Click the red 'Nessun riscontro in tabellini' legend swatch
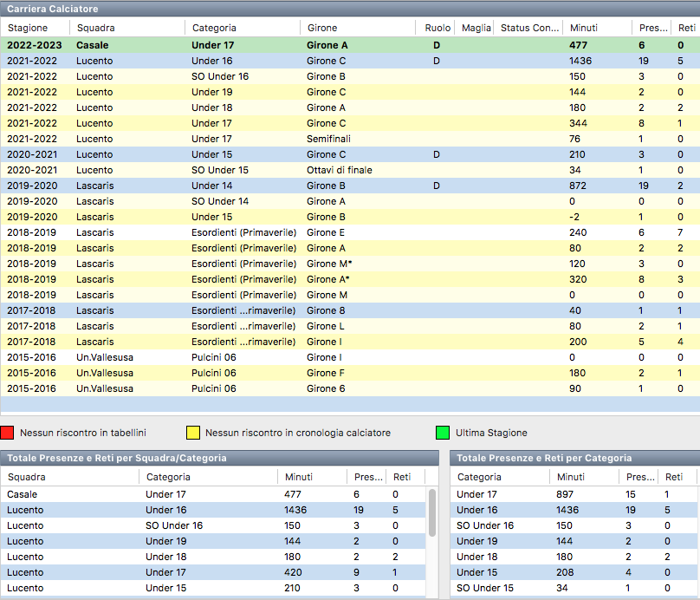This screenshot has width=700, height=600. pos(7,433)
